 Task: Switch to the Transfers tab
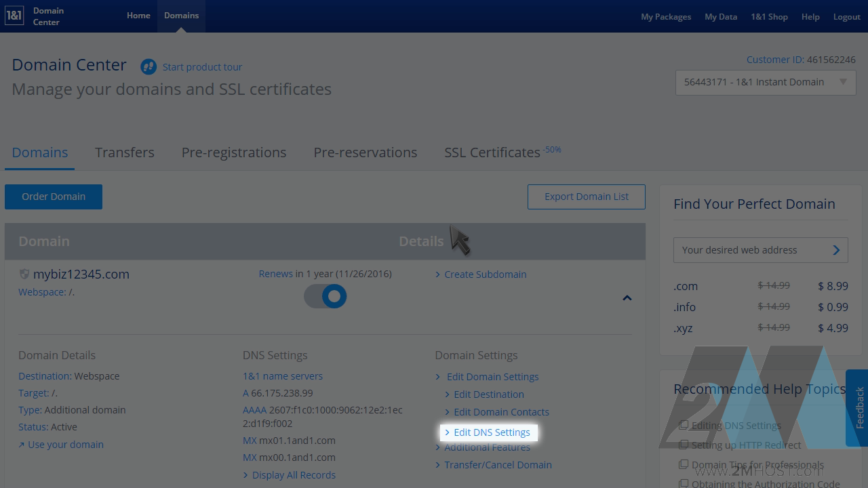click(125, 152)
